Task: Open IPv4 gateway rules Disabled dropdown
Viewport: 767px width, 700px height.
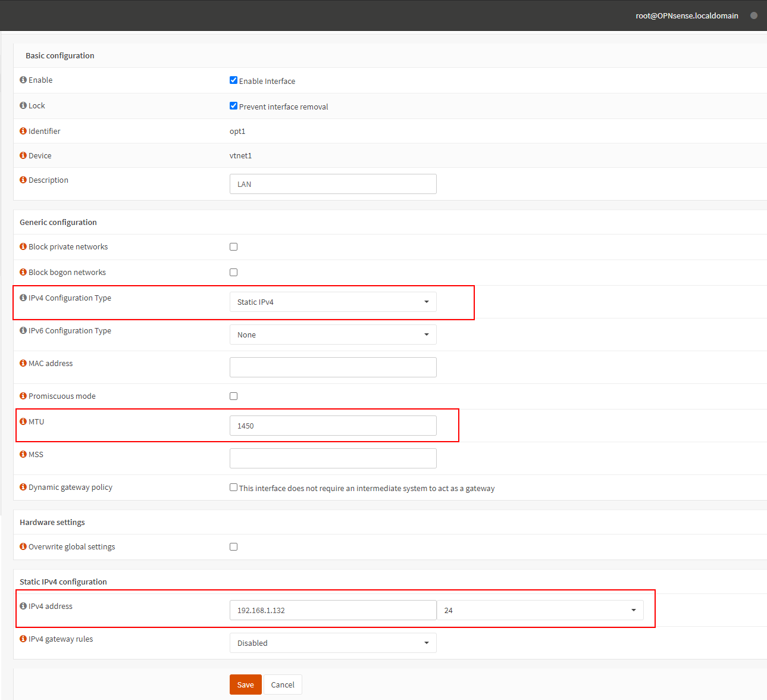Action: [x=333, y=643]
